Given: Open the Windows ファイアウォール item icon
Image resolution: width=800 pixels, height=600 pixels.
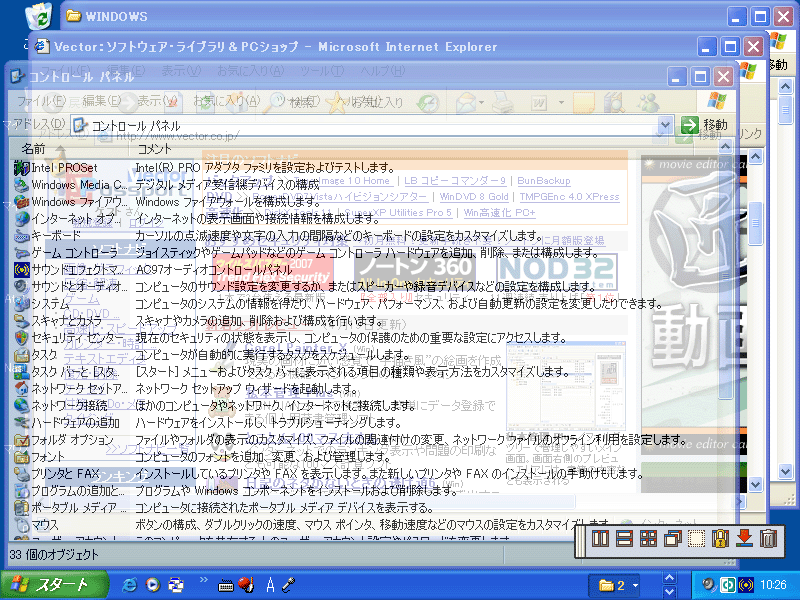Looking at the screenshot, I should (21, 202).
